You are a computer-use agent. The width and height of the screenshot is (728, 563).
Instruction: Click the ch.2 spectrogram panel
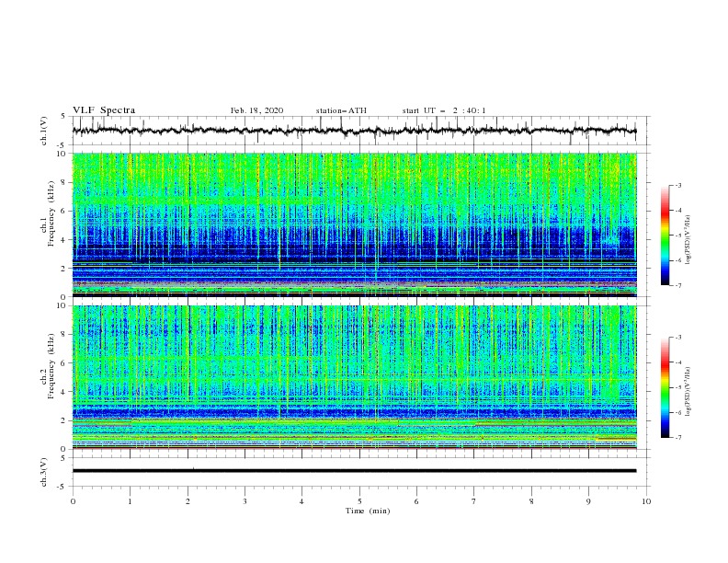[354, 377]
